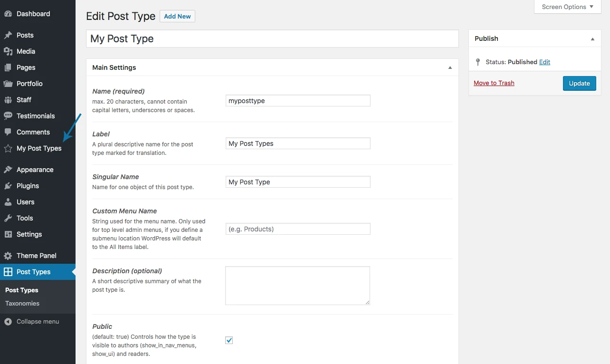Image resolution: width=610 pixels, height=364 pixels.
Task: Click the Update button
Action: coord(579,83)
